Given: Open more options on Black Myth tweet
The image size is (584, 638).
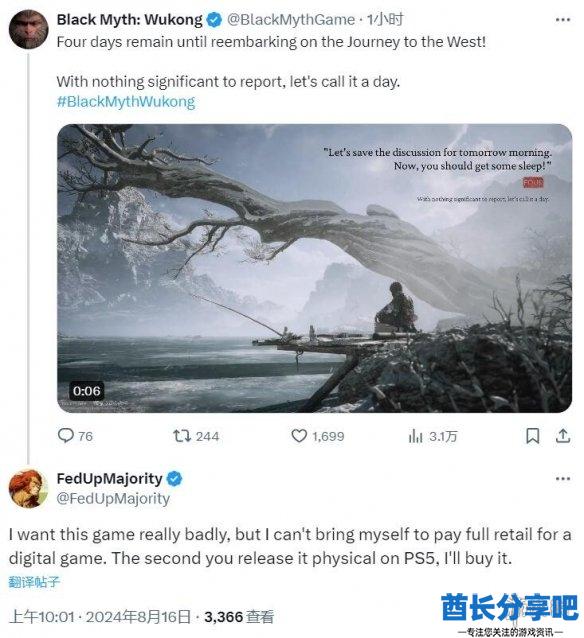Looking at the screenshot, I should [x=562, y=20].
